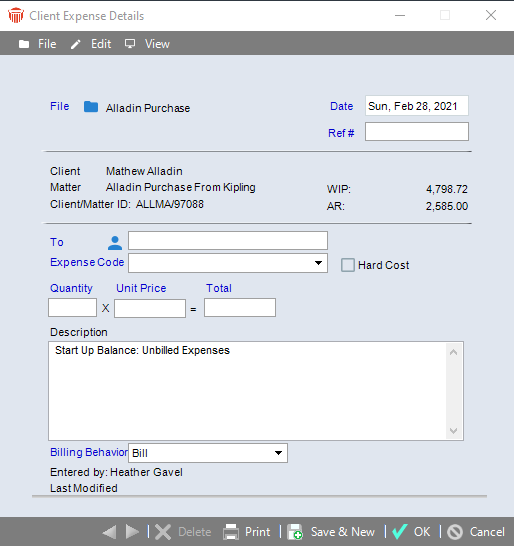Click the previous record arrow
The height and width of the screenshot is (546, 514).
(x=110, y=532)
